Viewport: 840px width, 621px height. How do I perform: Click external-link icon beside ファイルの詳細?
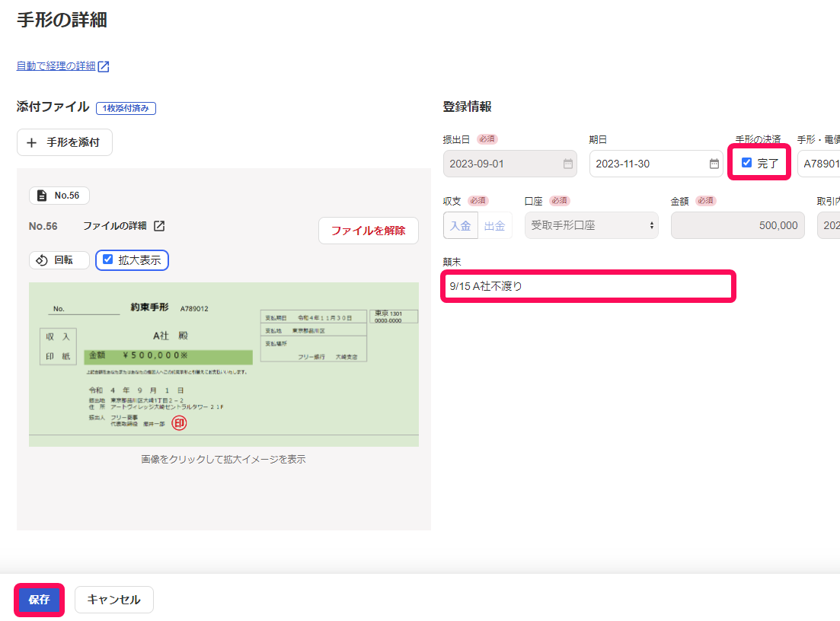(159, 226)
